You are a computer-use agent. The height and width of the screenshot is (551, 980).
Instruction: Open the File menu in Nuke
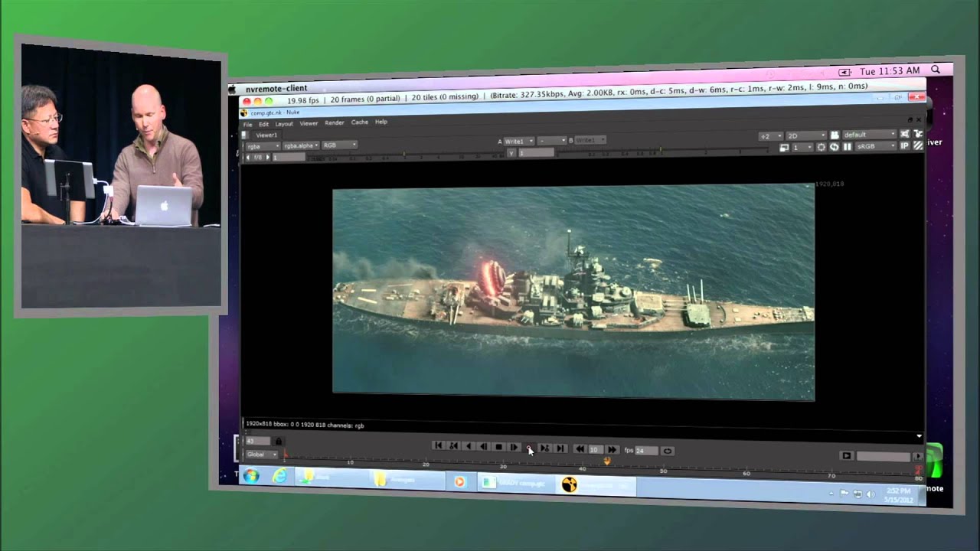point(247,124)
